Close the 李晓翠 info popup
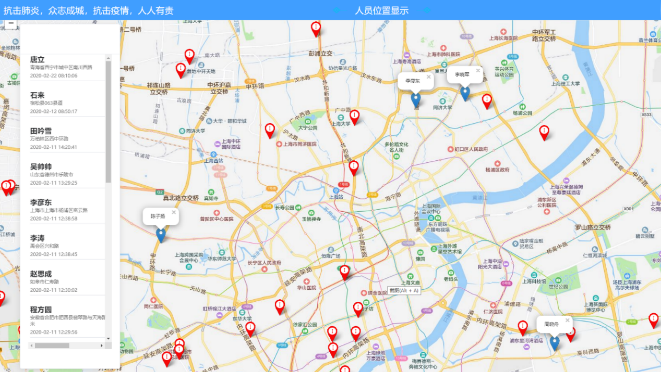661x372 pixels. 478,70
